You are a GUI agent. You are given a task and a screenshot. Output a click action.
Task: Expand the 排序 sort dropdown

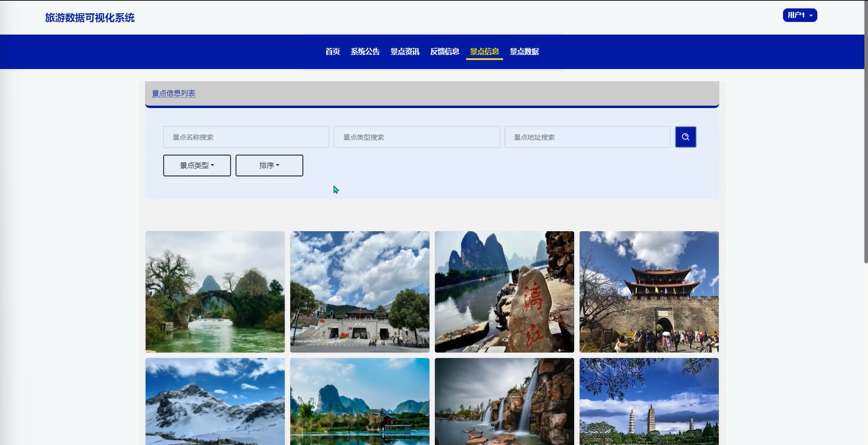click(x=269, y=165)
